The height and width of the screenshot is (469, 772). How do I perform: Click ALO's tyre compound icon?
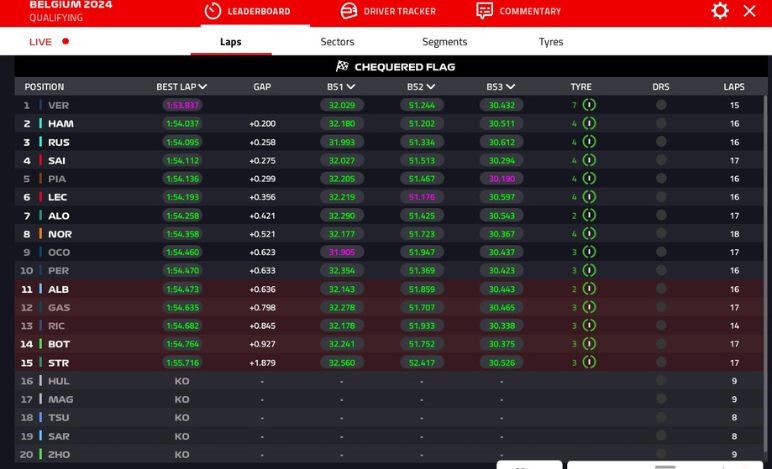[x=589, y=215]
